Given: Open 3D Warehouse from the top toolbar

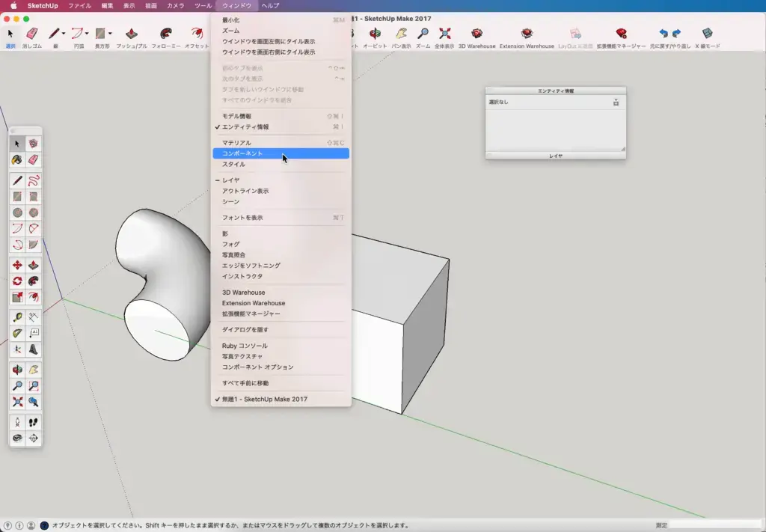Looking at the screenshot, I should pos(477,34).
